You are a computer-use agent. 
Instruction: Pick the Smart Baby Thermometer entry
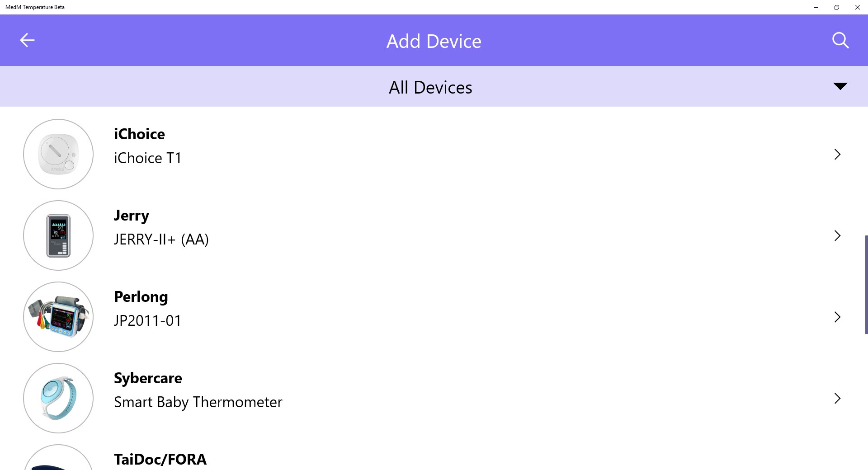[198, 402]
